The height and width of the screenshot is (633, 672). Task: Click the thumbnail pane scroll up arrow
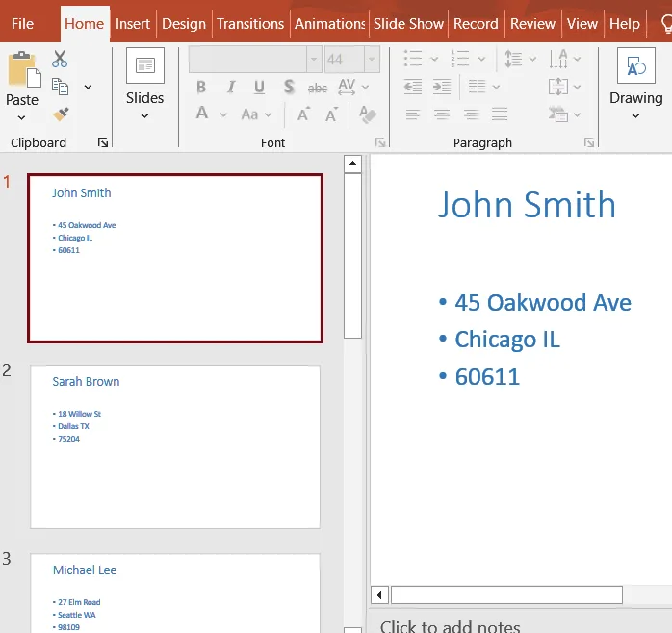[352, 164]
